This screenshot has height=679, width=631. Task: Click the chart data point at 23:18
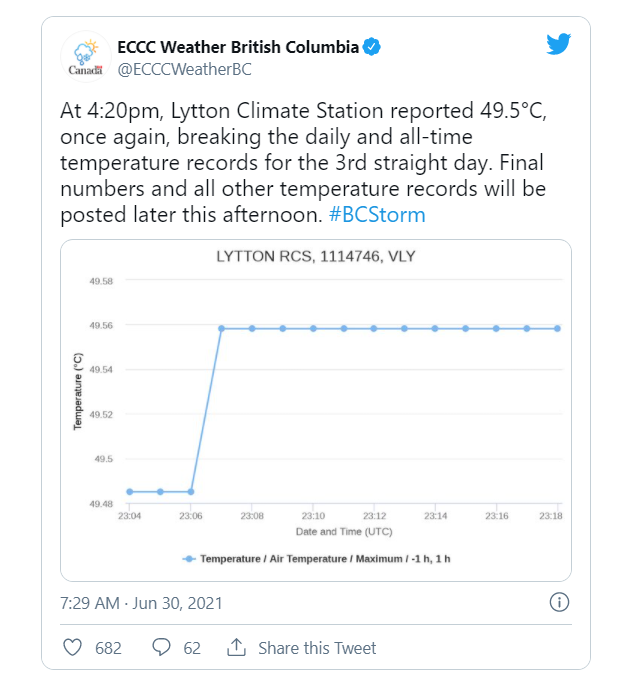(557, 328)
